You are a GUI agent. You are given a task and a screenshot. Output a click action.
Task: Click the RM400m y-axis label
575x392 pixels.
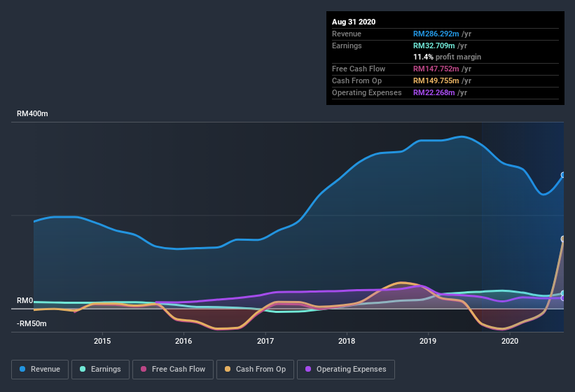tap(32, 113)
